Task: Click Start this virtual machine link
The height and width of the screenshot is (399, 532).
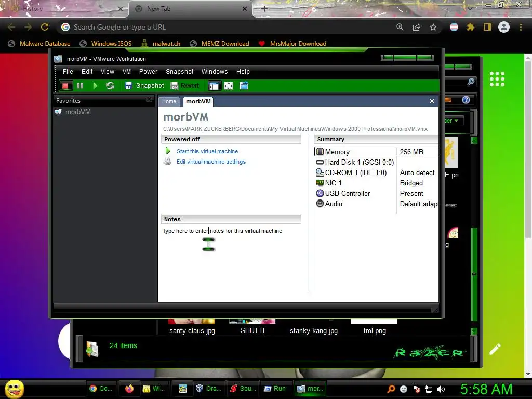Action: point(207,151)
